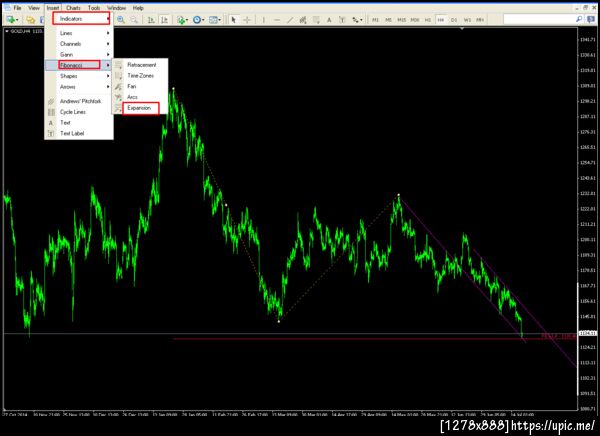The height and width of the screenshot is (436, 600).
Task: Select the Vertical Line tool
Action: coord(264,20)
